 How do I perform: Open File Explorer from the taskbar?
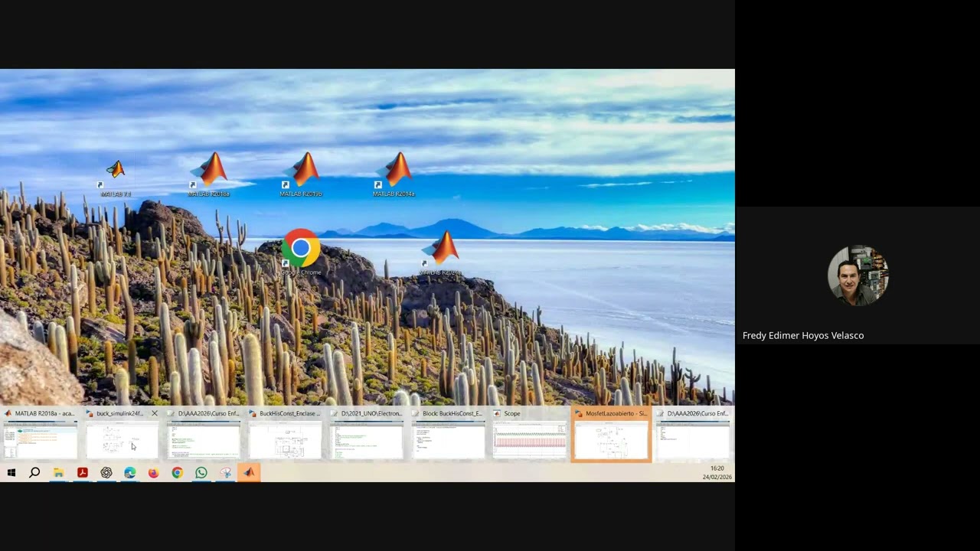[58, 473]
